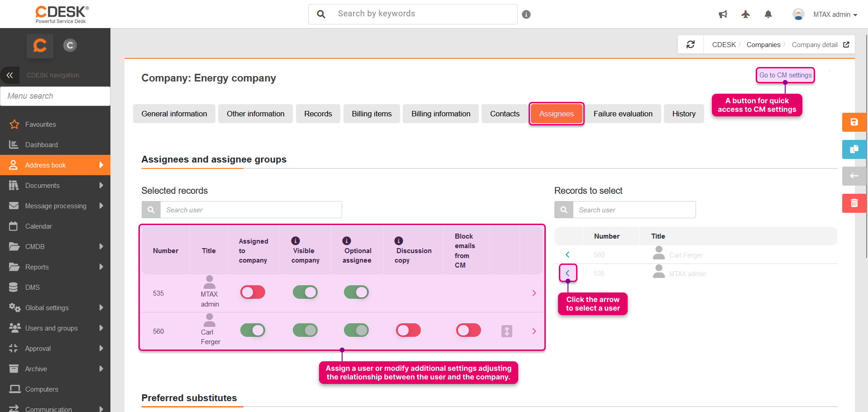Open the Contacts tab
This screenshot has width=868, height=412.
click(505, 114)
